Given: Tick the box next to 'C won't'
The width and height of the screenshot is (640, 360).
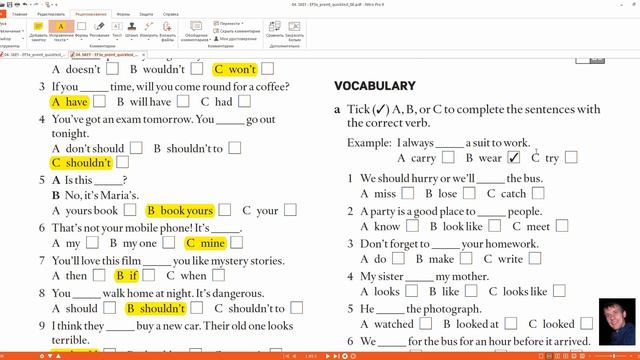Looking at the screenshot, I should click(x=267, y=69).
